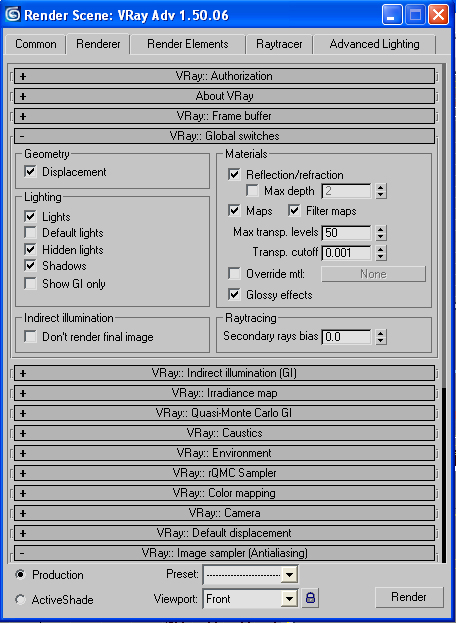Click the Override mtl None button
This screenshot has width=456, height=623.
[x=373, y=274]
